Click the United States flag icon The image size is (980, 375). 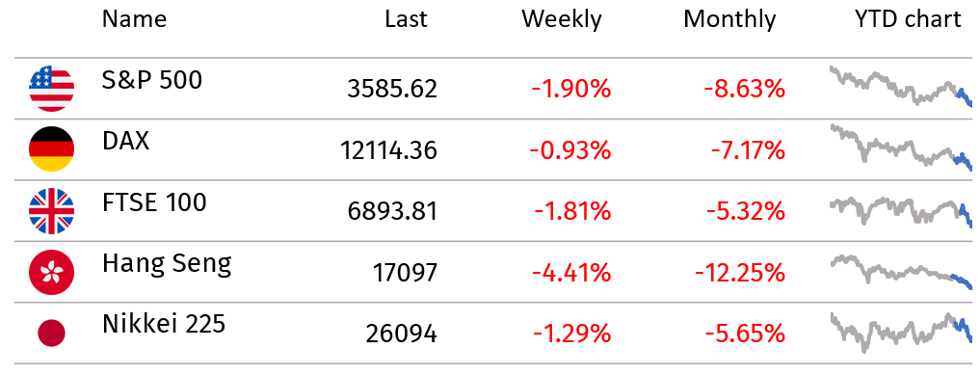point(51,89)
